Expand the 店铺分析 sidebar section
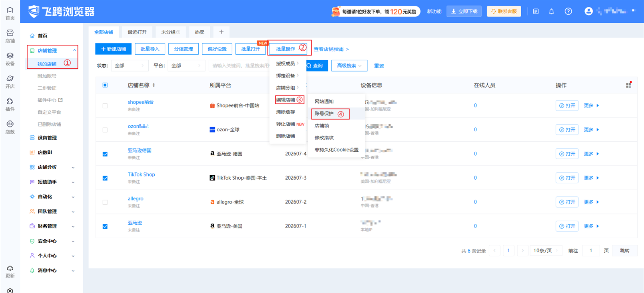Image resolution: width=644 pixels, height=293 pixels. pos(73,168)
